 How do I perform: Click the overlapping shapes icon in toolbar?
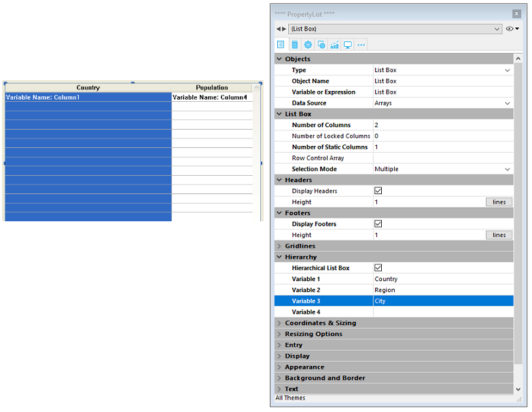click(321, 45)
